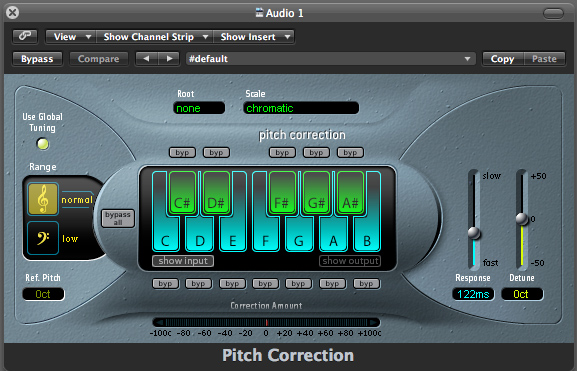Image resolution: width=577 pixels, height=371 pixels.
Task: Open the Show Insert menu
Action: tap(254, 37)
